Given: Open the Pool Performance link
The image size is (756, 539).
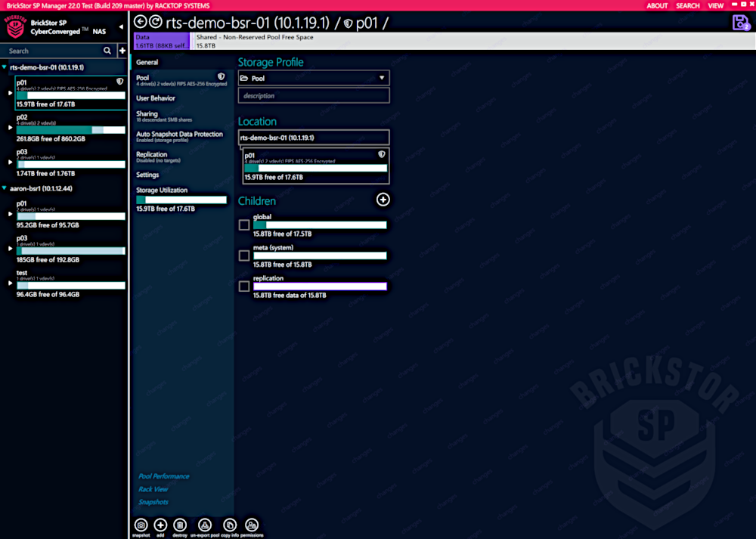Looking at the screenshot, I should click(x=164, y=476).
